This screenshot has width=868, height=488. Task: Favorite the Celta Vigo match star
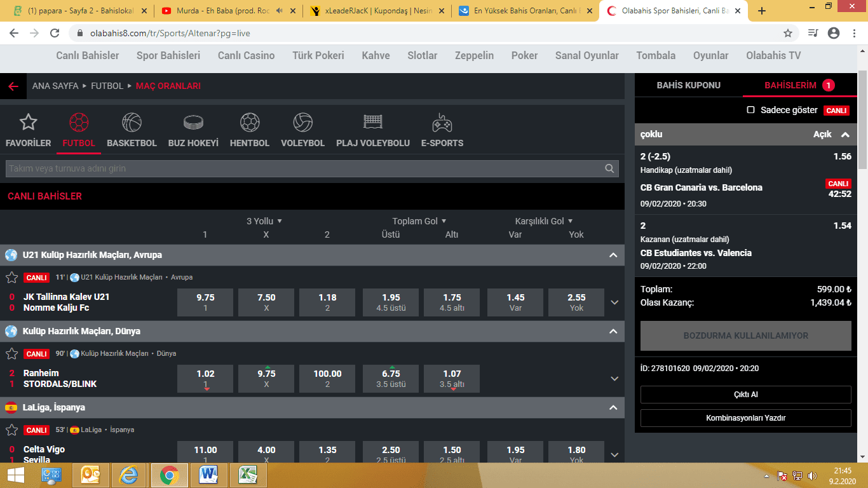pyautogui.click(x=11, y=430)
